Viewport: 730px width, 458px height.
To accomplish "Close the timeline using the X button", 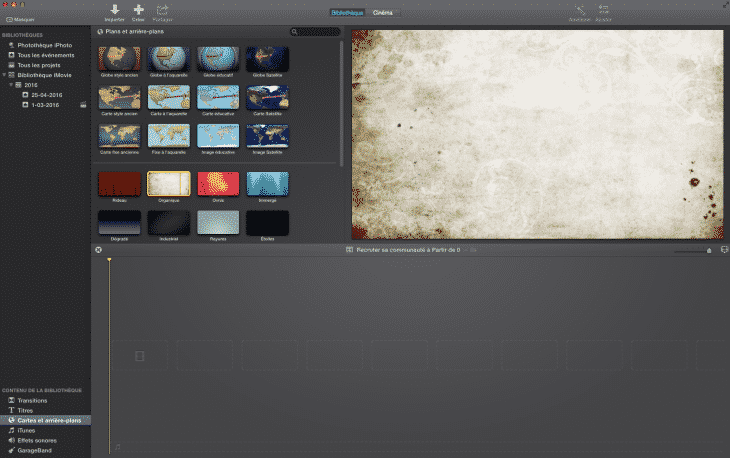I will tap(98, 249).
